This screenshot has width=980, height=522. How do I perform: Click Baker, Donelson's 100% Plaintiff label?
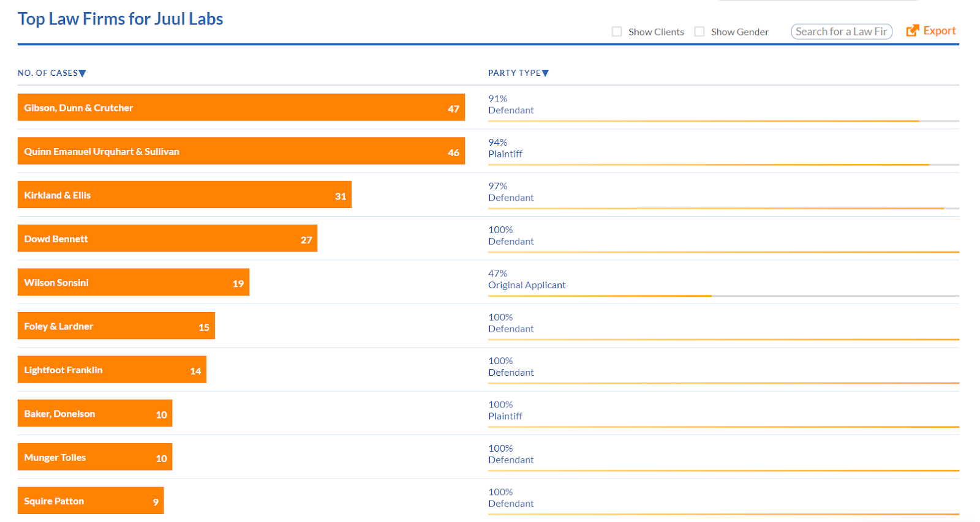coord(505,410)
